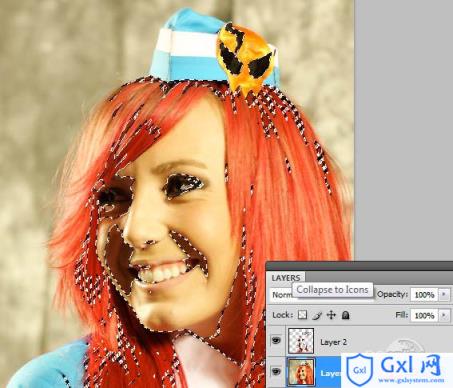The height and width of the screenshot is (388, 453).
Task: Click the Layer 2 transparent thumbnail
Action: coord(301,340)
